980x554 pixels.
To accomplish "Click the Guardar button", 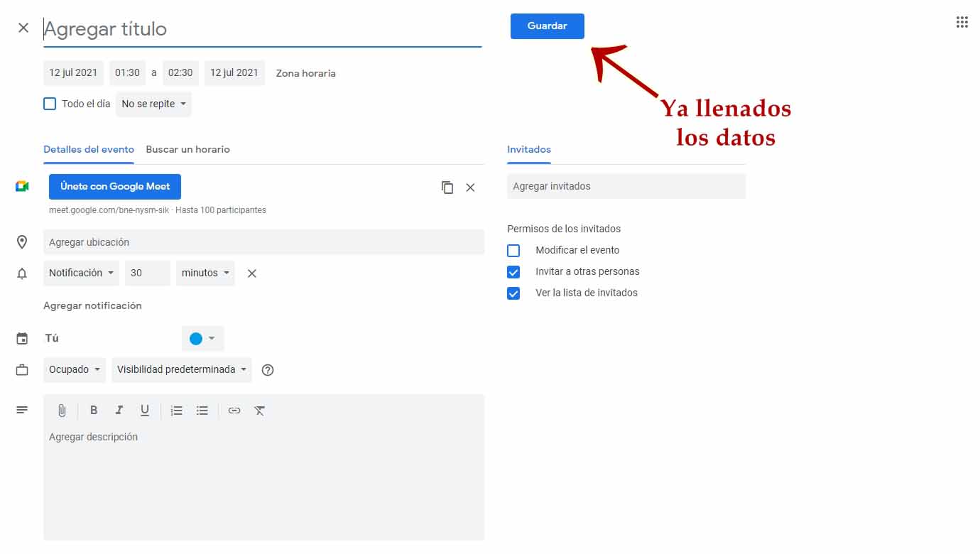I will pyautogui.click(x=547, y=26).
